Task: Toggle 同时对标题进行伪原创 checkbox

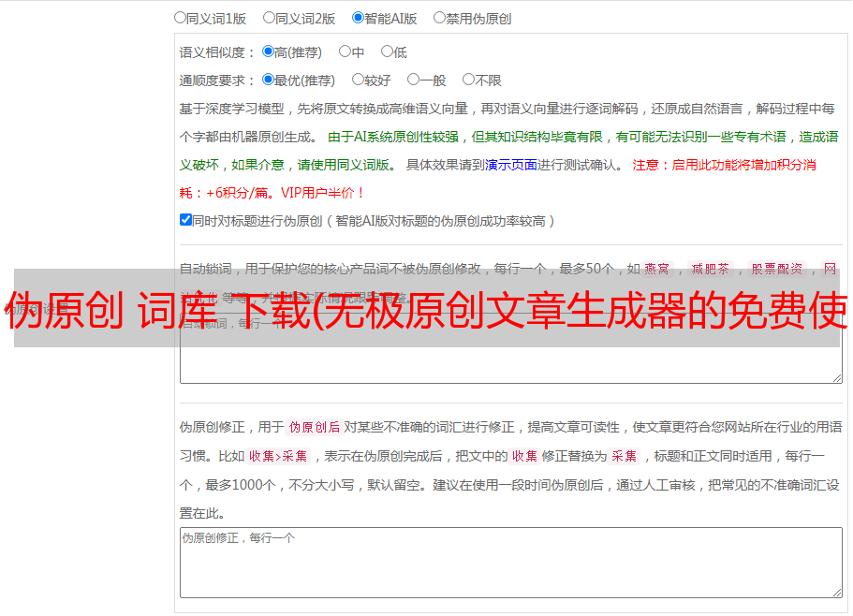Action: pos(185,220)
